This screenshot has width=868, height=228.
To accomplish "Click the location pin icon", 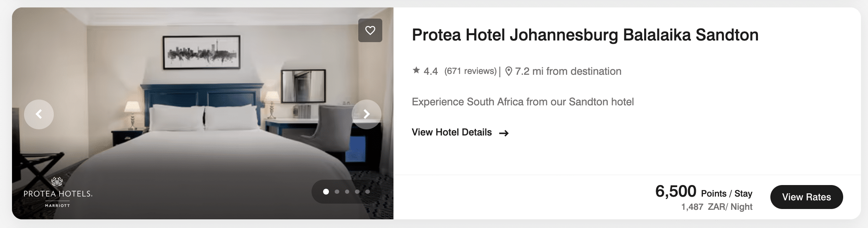I will pos(509,71).
